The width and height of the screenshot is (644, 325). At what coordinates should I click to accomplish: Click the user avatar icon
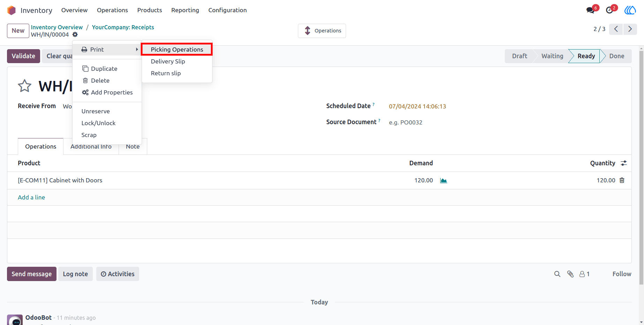click(x=630, y=10)
